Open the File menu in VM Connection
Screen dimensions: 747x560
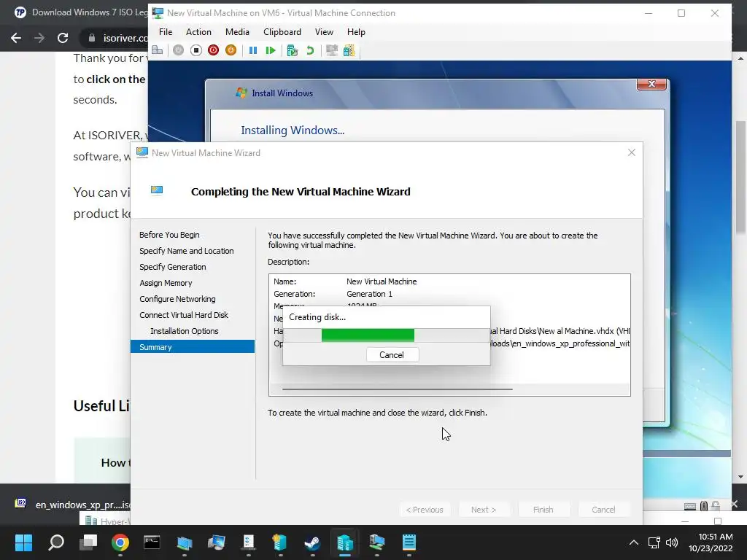[x=166, y=32]
